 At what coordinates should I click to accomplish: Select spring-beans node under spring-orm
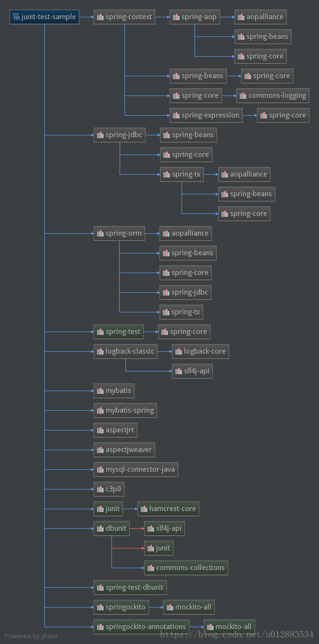[188, 253]
